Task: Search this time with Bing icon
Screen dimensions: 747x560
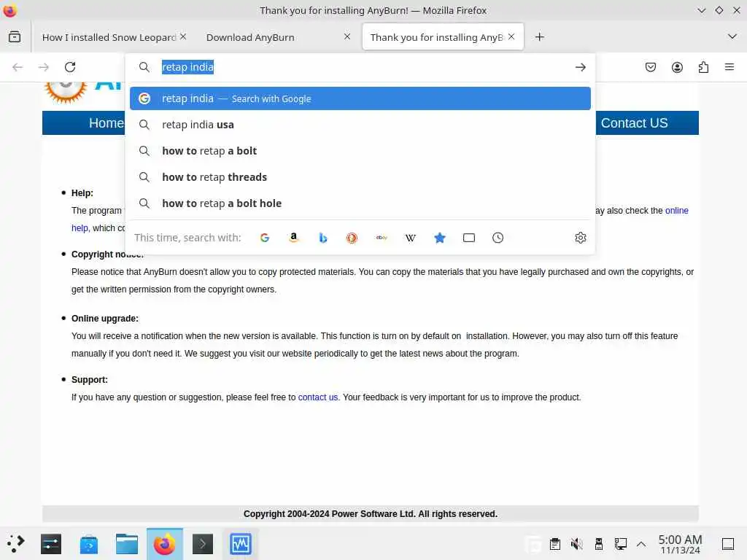Action: (323, 238)
